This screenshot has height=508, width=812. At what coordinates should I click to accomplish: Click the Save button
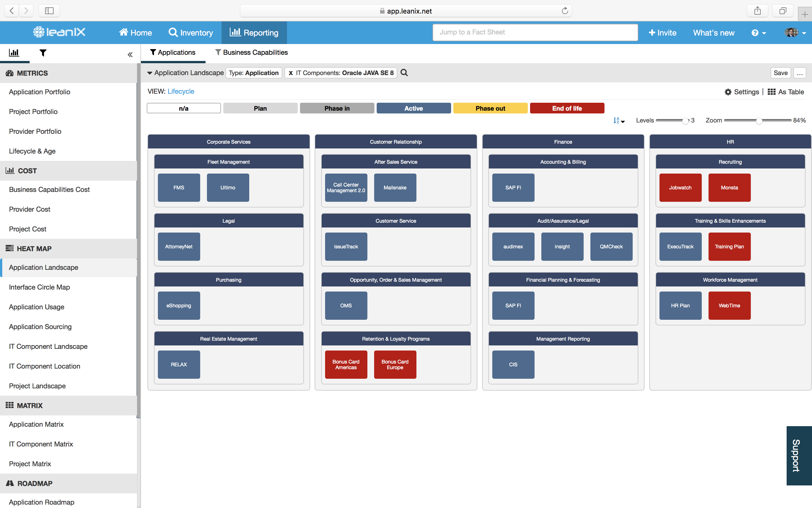click(780, 73)
